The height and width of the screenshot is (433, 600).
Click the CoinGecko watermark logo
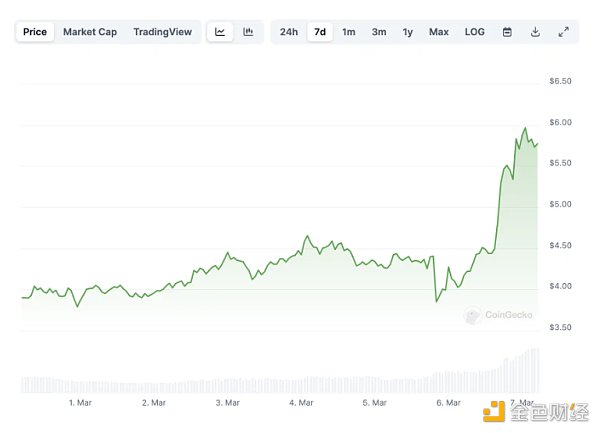(498, 315)
